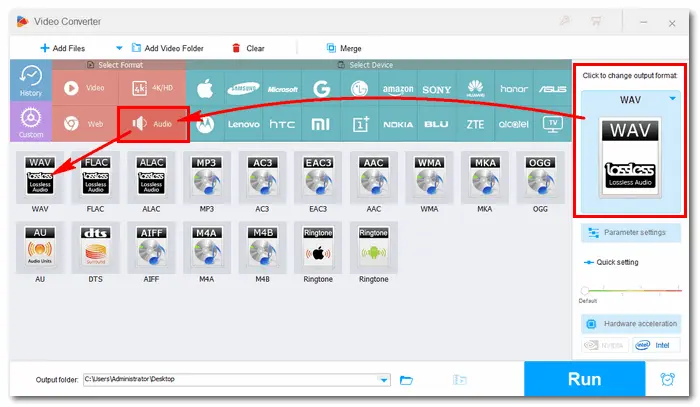This screenshot has width=700, height=407.
Task: Select the Motorola device category
Action: 205,124
